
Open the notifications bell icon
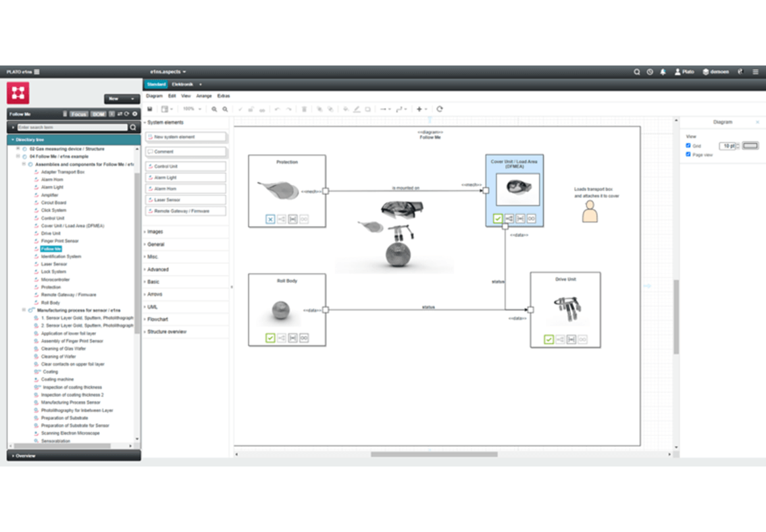(x=663, y=72)
